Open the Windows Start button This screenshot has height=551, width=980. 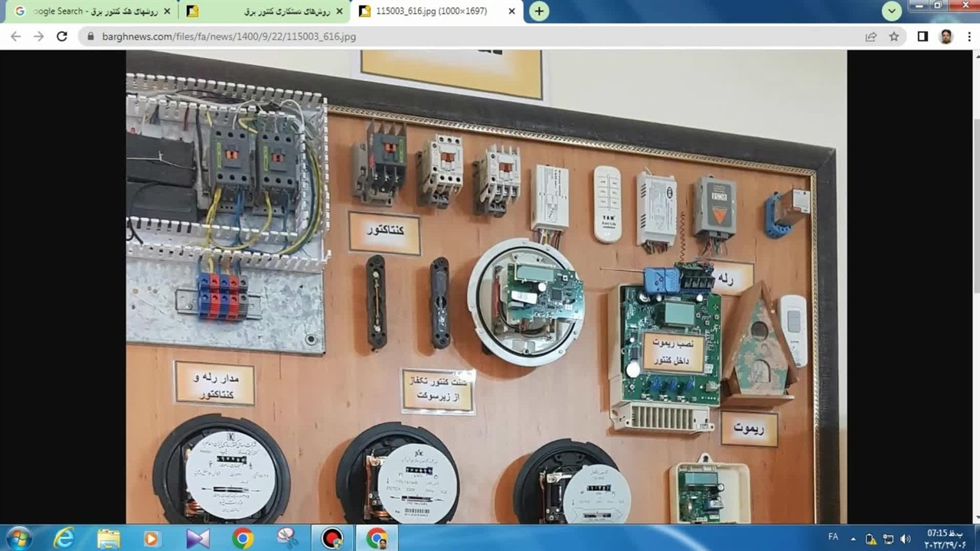click(x=18, y=538)
